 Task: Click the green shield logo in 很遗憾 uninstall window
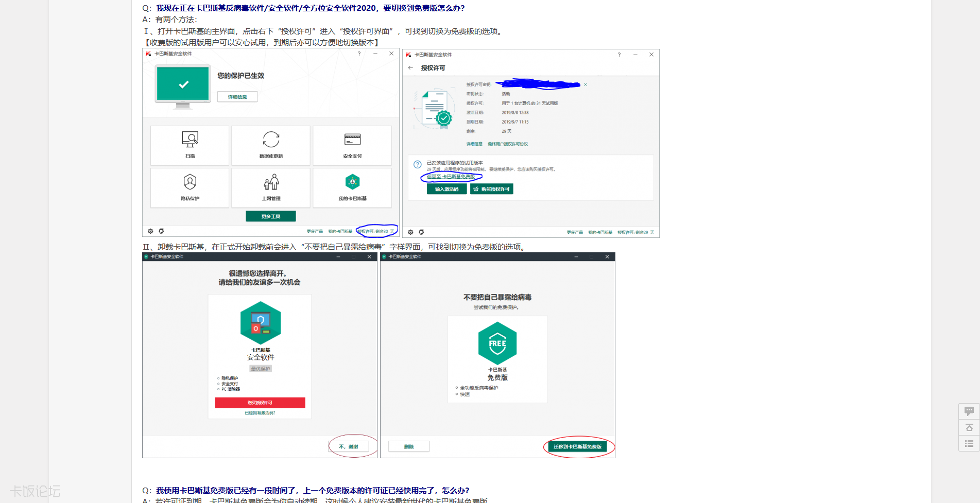click(146, 256)
